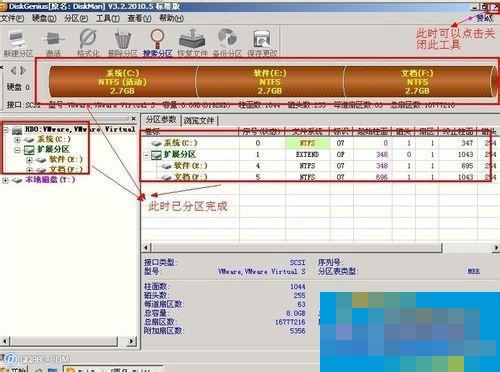Select HD0:VMware Virtual disk in tree

[80, 130]
